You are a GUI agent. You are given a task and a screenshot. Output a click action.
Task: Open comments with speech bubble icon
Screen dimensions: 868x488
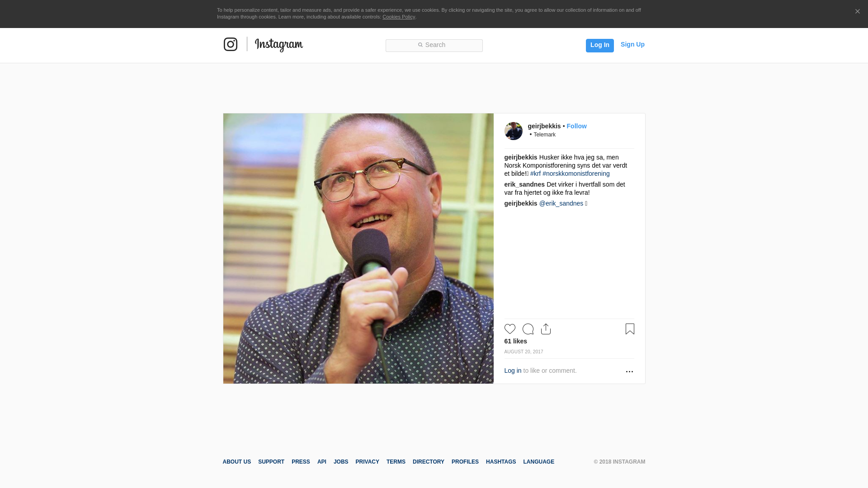(528, 329)
